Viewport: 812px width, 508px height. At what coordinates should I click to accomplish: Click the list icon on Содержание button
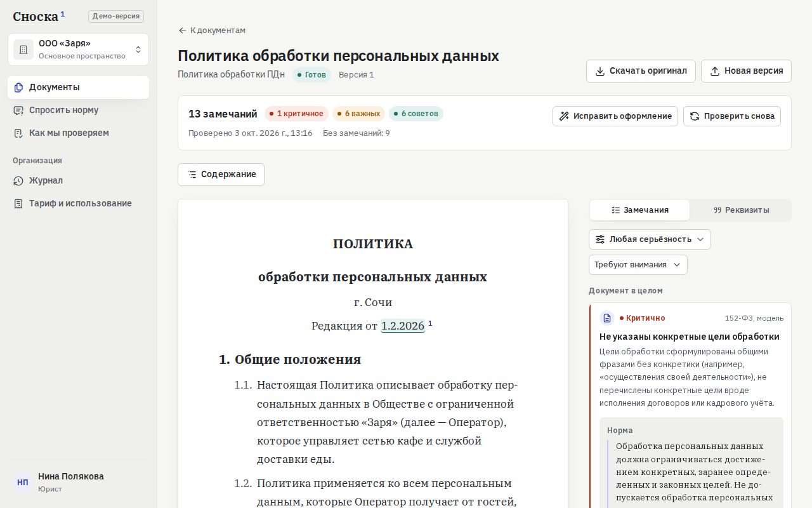click(x=192, y=175)
